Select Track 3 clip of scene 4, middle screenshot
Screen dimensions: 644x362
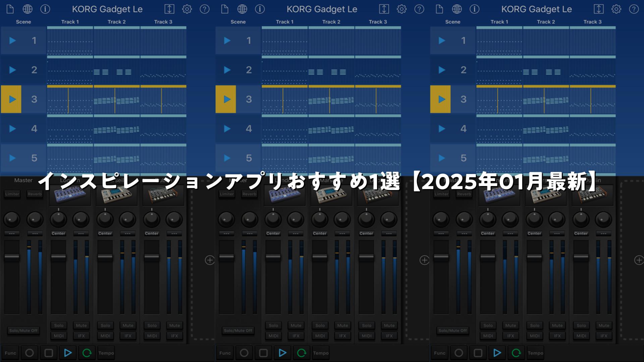pyautogui.click(x=378, y=129)
